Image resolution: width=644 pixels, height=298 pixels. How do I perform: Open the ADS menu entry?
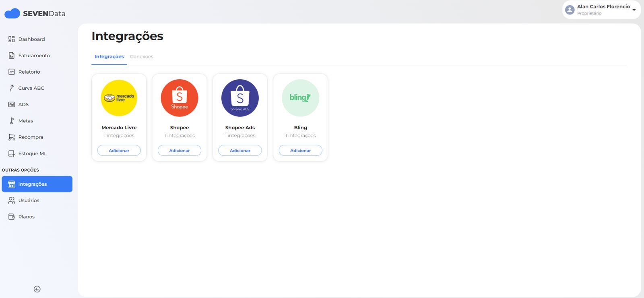37,104
